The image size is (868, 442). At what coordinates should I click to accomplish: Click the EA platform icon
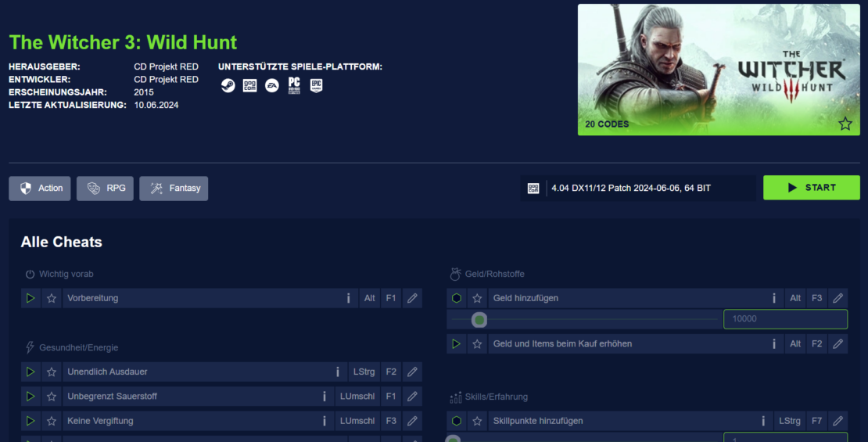272,85
